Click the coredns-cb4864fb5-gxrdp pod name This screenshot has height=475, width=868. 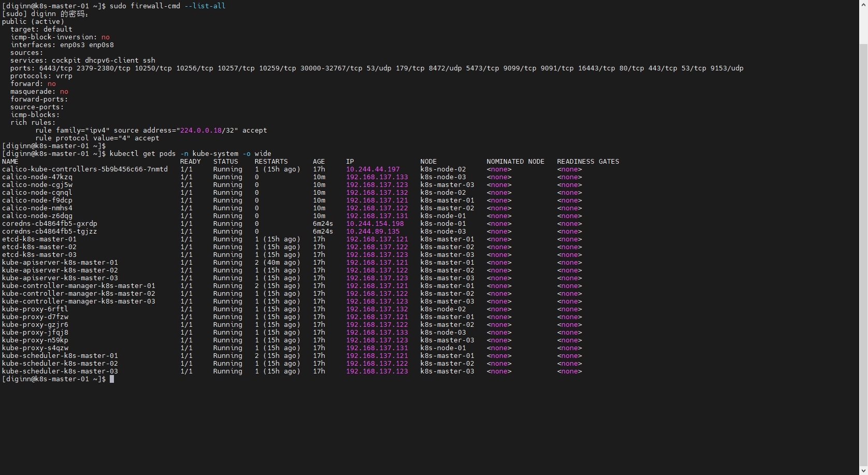click(49, 224)
